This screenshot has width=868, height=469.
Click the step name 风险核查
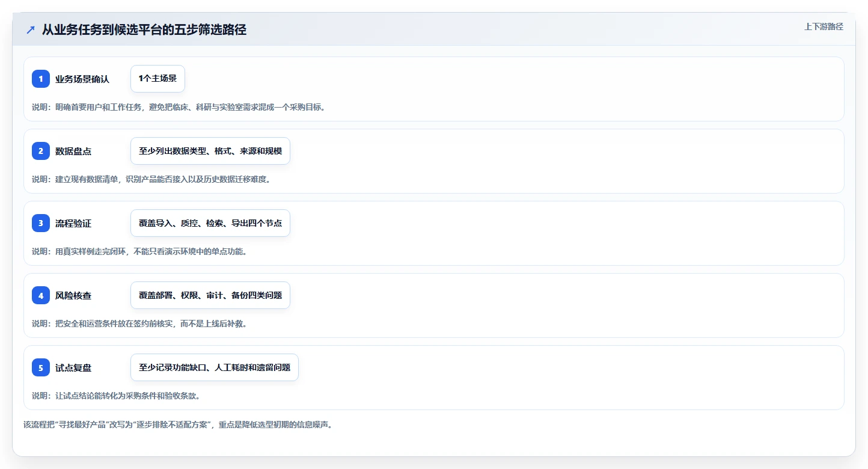point(73,296)
